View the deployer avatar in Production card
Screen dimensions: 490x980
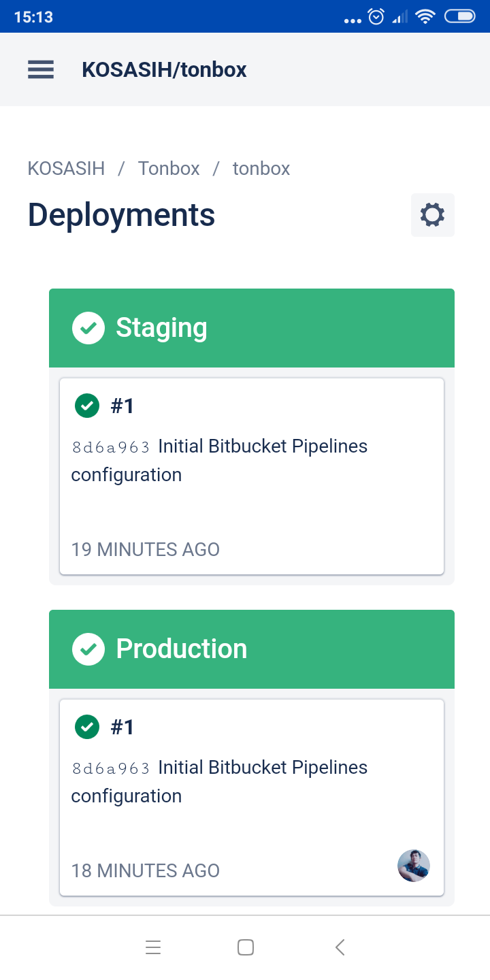pyautogui.click(x=414, y=866)
